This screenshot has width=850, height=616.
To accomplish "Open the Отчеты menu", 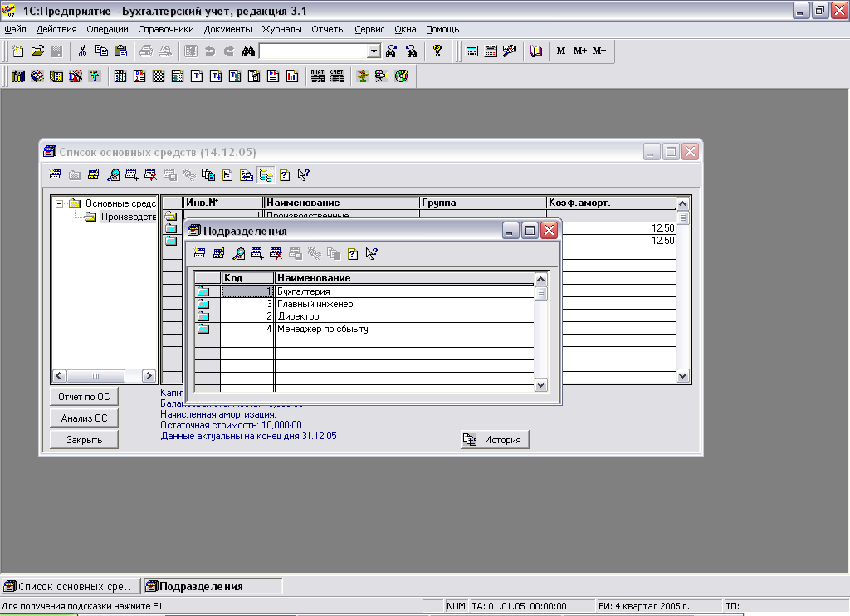I will coord(328,29).
